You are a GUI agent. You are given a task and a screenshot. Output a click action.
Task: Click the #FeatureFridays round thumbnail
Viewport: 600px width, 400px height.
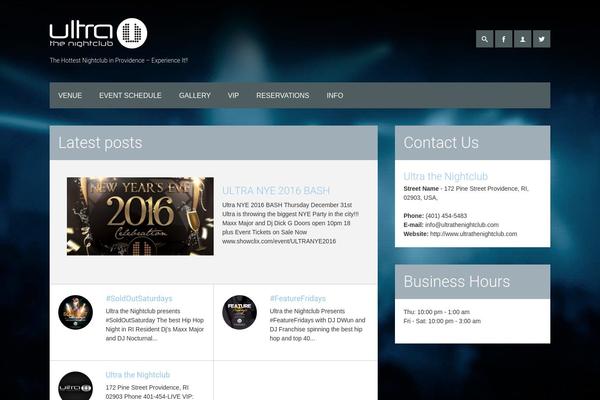tap(240, 312)
